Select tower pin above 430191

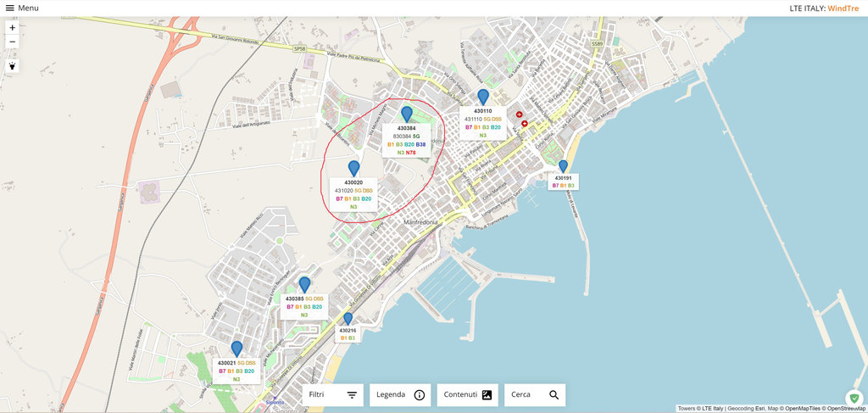563,166
